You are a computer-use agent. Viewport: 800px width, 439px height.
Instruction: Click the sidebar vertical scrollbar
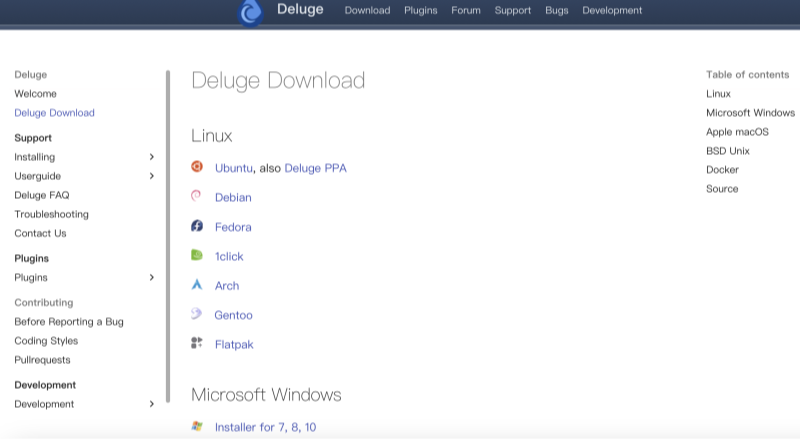tap(168, 236)
